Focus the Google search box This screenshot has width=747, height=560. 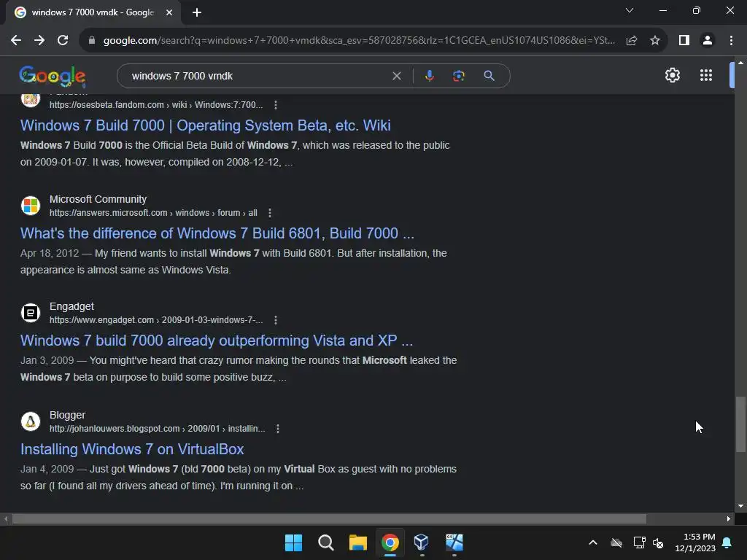pyautogui.click(x=258, y=76)
